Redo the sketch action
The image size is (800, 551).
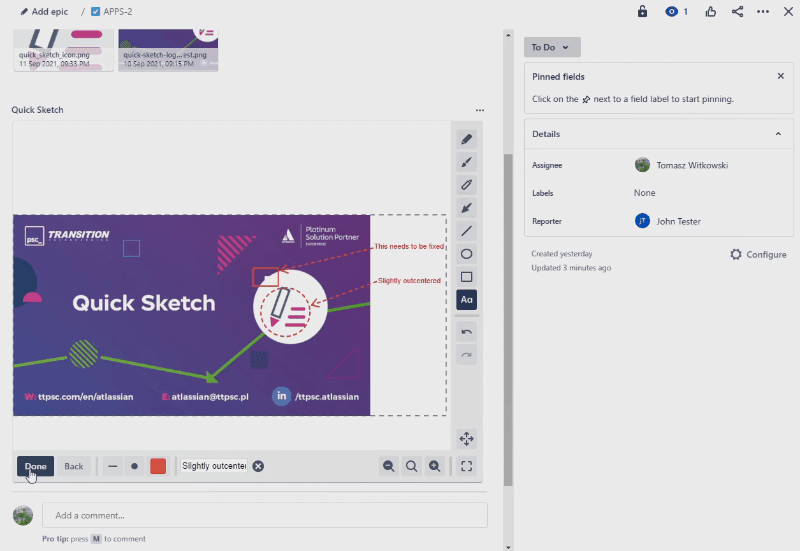[466, 355]
